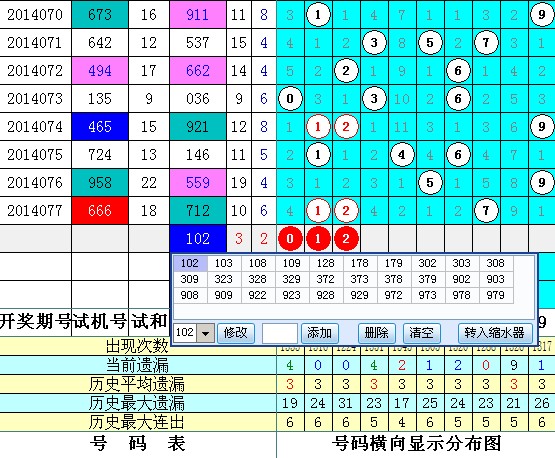Select highlighted 102 in the popup list
Image resolution: width=555 pixels, height=458 pixels.
point(190,263)
